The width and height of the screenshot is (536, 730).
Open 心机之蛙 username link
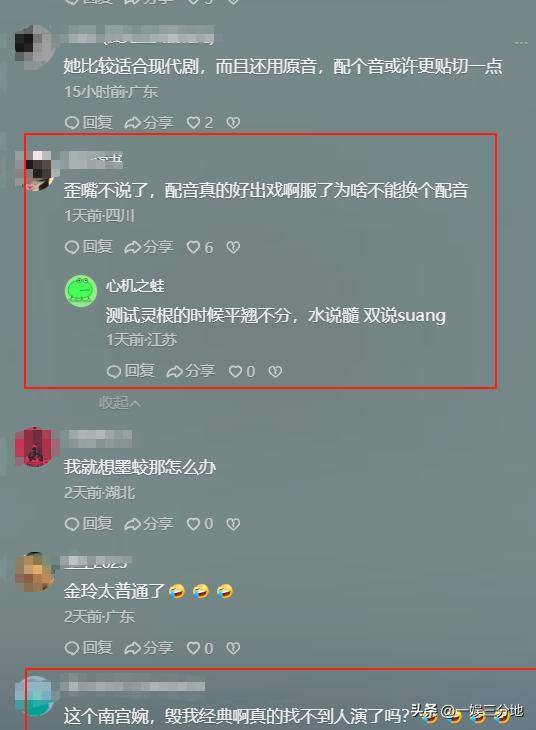[135, 285]
